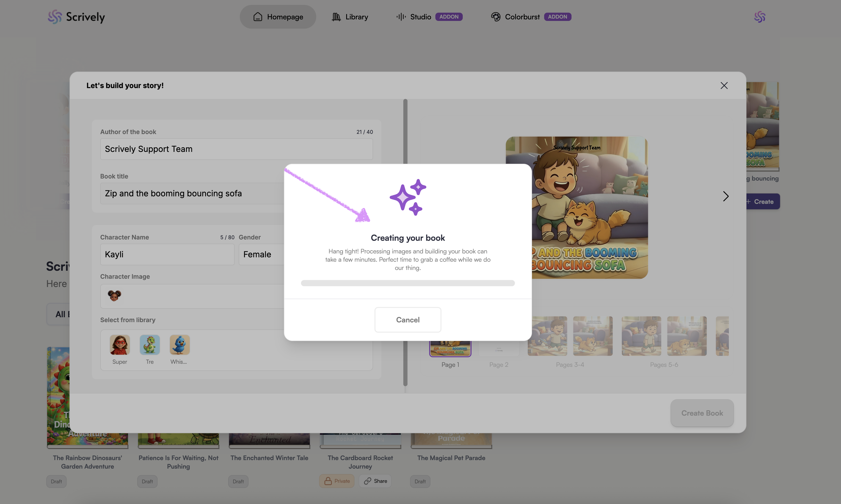
Task: Open the Gender dropdown showing Female
Action: click(x=261, y=254)
